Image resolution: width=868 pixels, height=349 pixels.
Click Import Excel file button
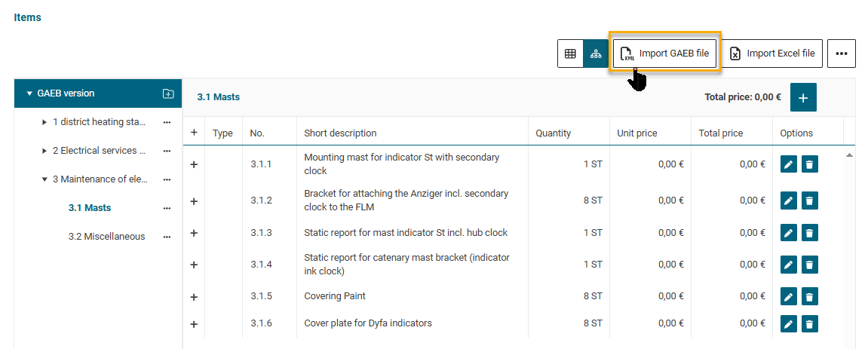pos(772,54)
